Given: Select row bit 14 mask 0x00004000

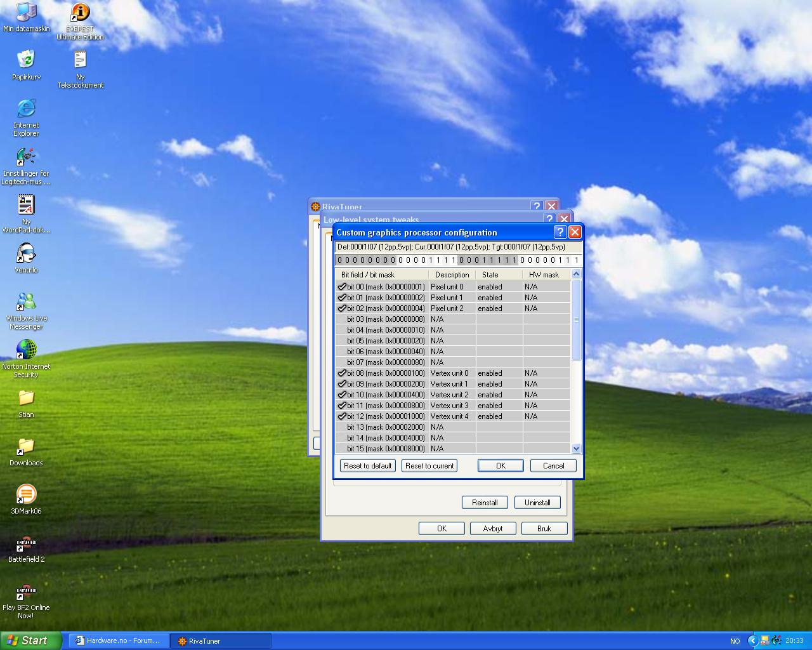Looking at the screenshot, I should coord(453,438).
